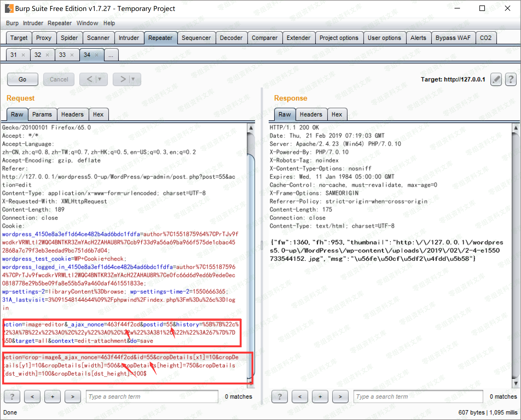Close Repeater tab 31
The width and height of the screenshot is (521, 420).
pyautogui.click(x=23, y=55)
